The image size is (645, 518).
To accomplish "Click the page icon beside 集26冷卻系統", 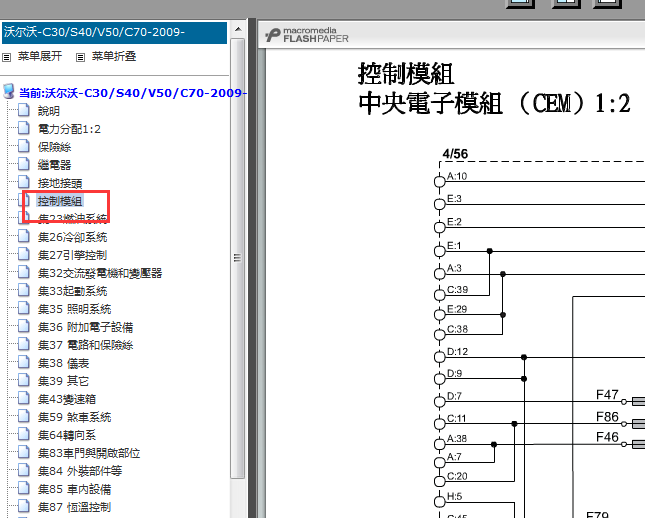I will point(23,236).
